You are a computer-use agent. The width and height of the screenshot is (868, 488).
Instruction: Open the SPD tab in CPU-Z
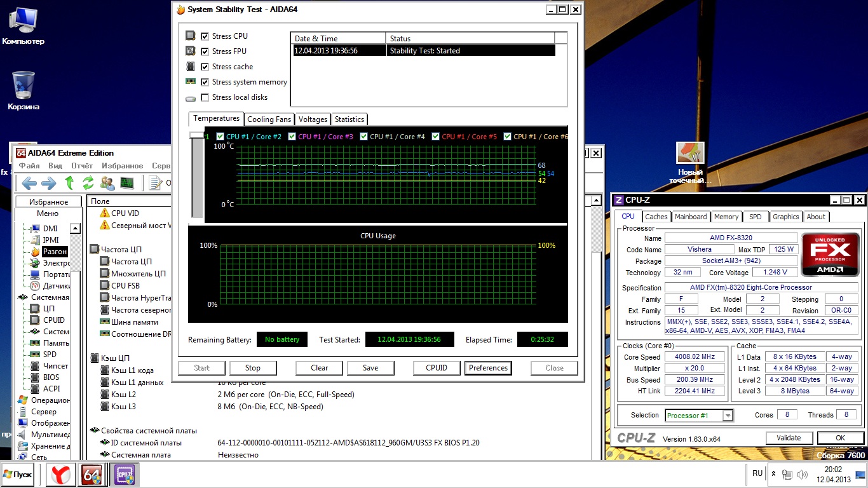click(x=755, y=217)
